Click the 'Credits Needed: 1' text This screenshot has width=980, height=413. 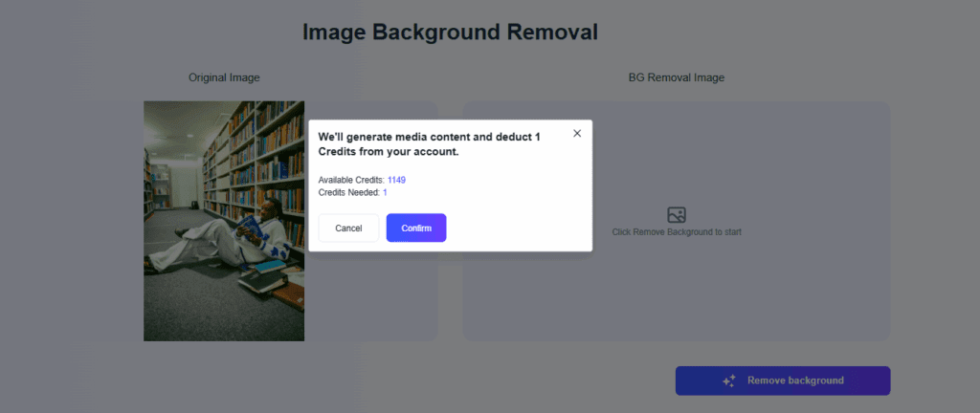tap(352, 193)
